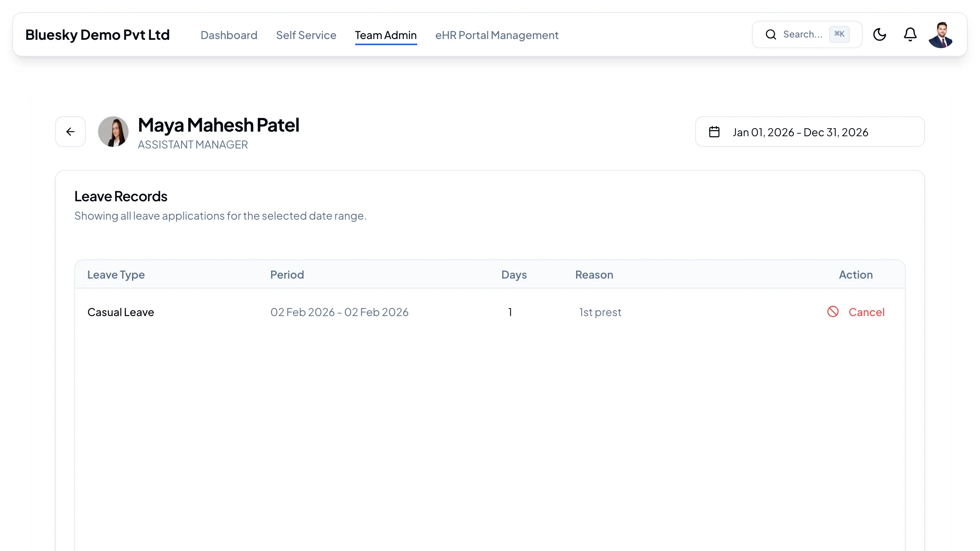Click the Bluesky Demo Pvt Ltd logo

coord(97,35)
